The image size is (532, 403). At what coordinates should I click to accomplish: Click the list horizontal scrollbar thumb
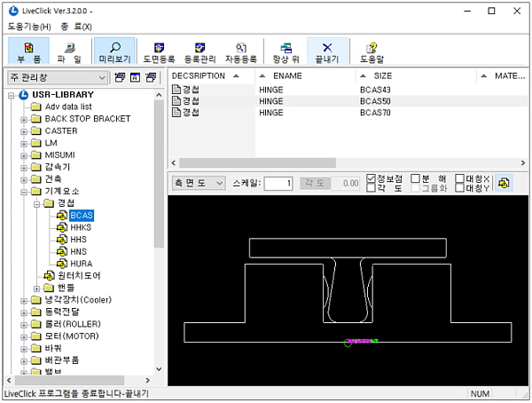point(258,162)
